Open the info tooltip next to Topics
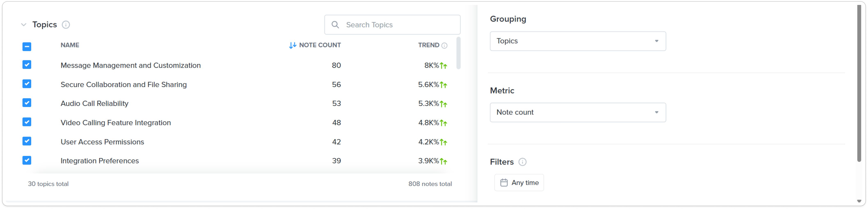 66,24
